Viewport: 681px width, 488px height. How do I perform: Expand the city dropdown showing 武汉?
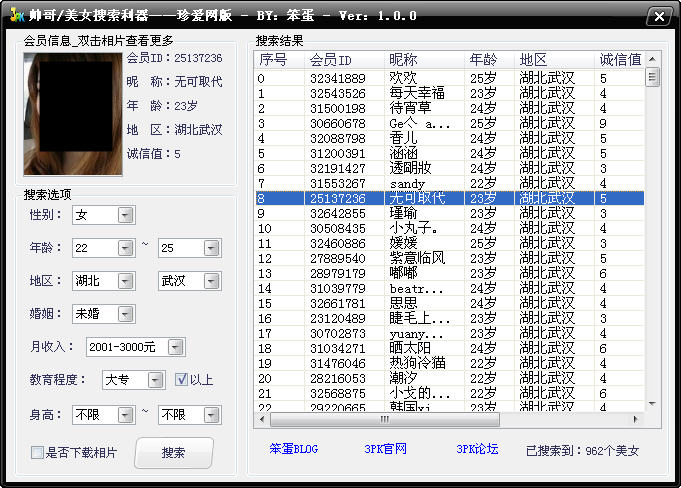pos(211,281)
